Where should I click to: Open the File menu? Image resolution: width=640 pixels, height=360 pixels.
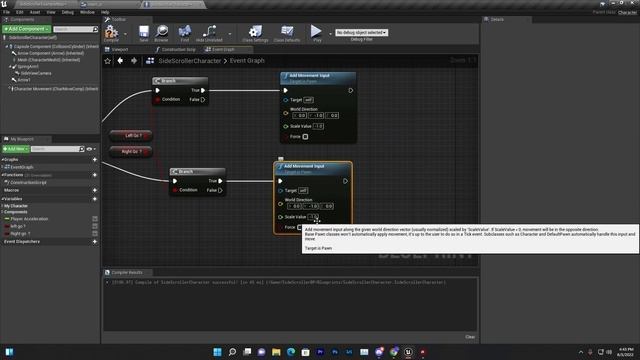coord(7,12)
